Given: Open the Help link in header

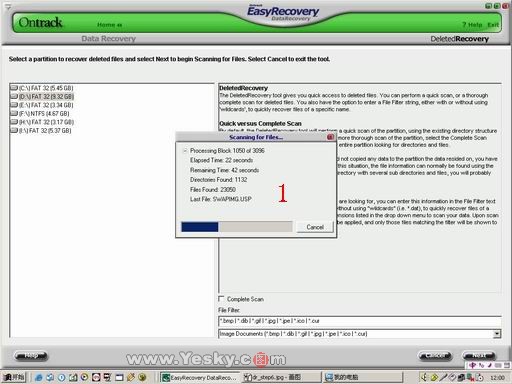Looking at the screenshot, I should 472,25.
